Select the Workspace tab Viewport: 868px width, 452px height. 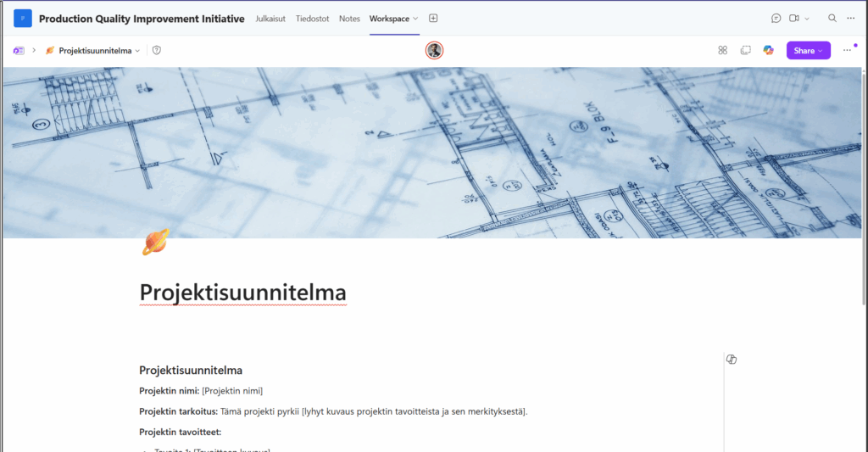point(389,19)
